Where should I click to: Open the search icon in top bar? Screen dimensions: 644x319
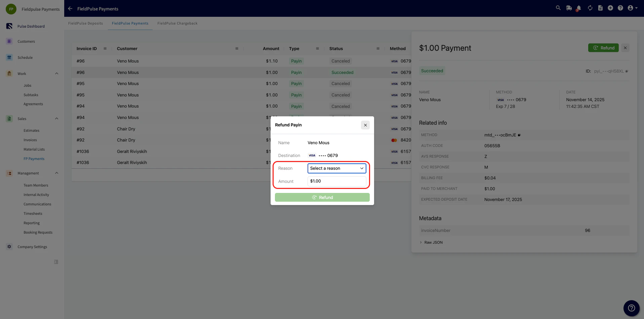pyautogui.click(x=558, y=8)
